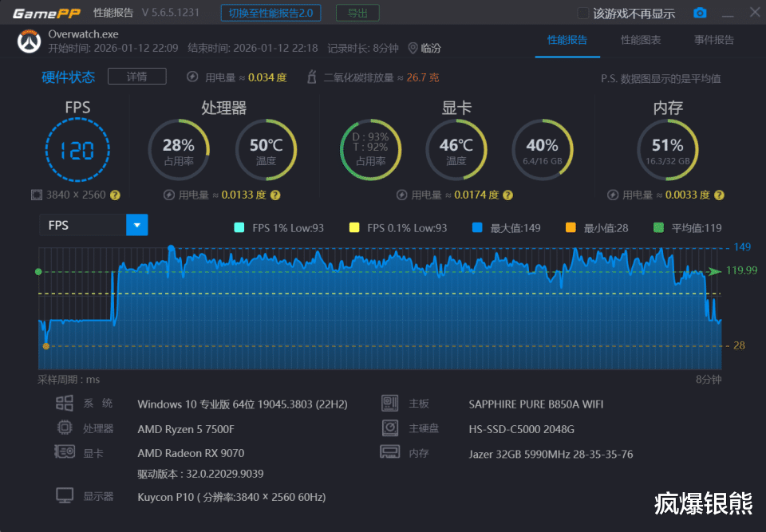
Task: Switch to the 事件报告 tab
Action: click(x=713, y=40)
